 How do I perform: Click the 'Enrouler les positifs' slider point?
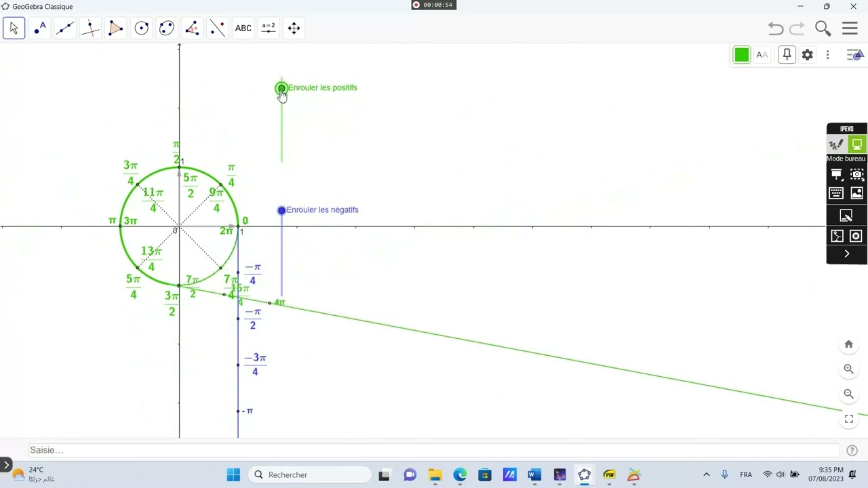click(x=281, y=88)
